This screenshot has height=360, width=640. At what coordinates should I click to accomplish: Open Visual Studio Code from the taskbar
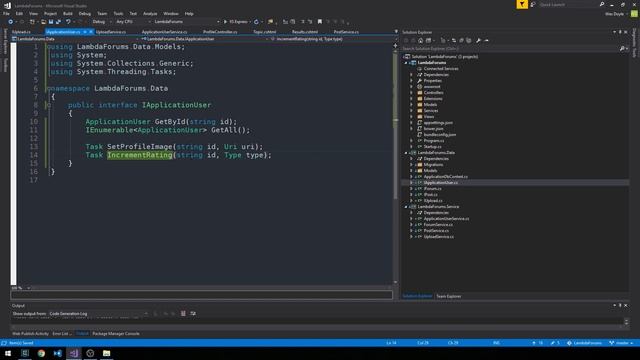click(x=58, y=353)
